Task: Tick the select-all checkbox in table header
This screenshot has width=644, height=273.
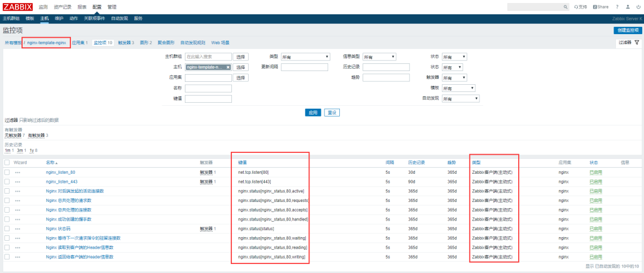Action: pos(7,162)
